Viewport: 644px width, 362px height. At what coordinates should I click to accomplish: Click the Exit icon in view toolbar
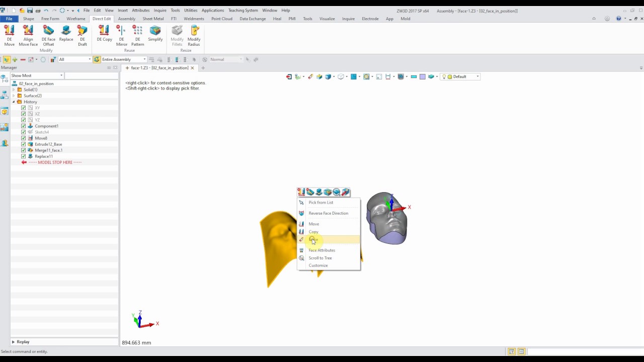click(x=289, y=76)
